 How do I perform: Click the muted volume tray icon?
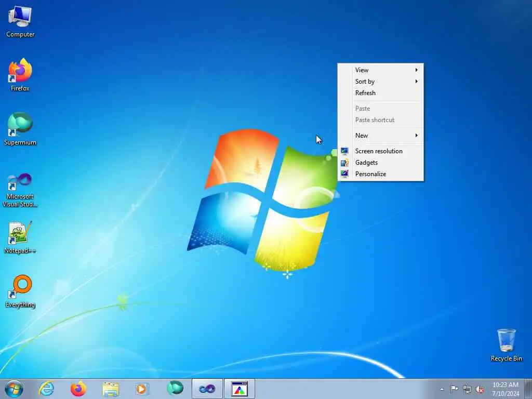pos(480,389)
